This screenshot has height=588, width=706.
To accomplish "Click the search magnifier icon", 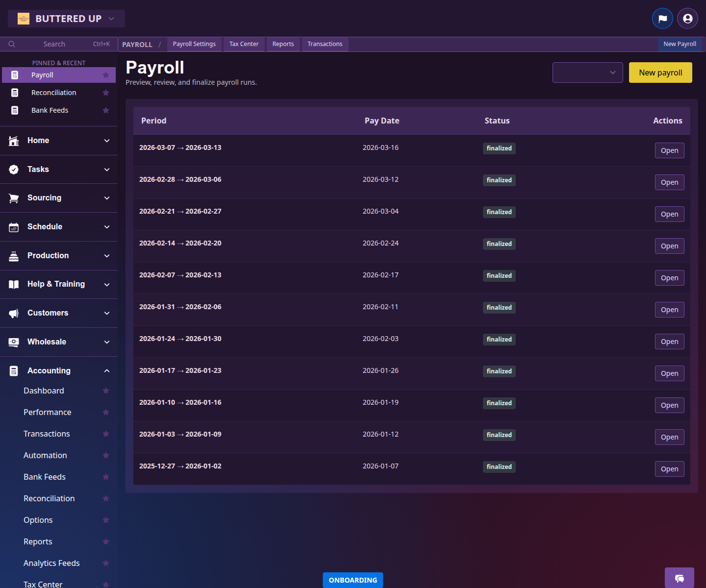I will (12, 44).
